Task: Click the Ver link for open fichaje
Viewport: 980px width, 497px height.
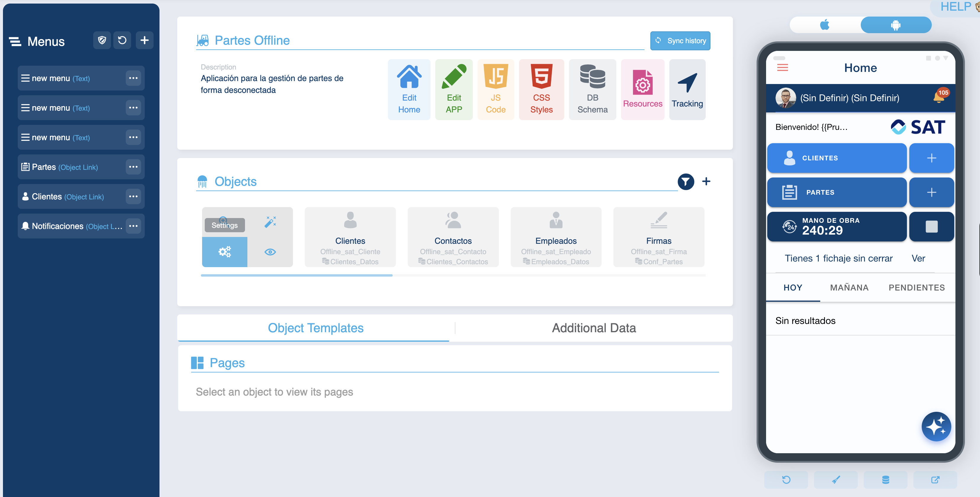Action: (918, 259)
